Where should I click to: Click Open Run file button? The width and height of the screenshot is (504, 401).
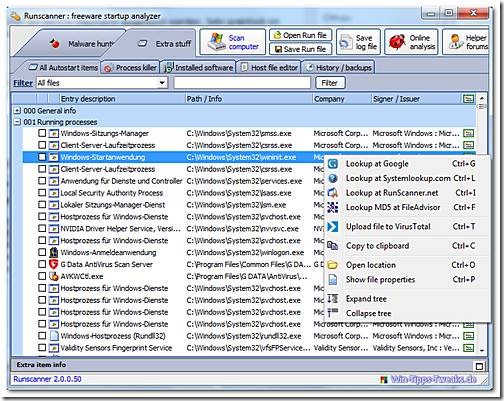click(x=301, y=35)
